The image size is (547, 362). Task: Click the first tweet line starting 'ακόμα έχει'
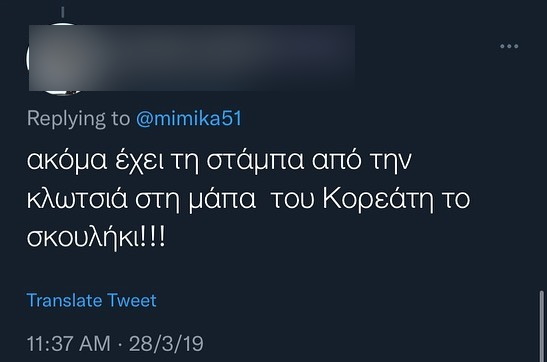point(219,161)
